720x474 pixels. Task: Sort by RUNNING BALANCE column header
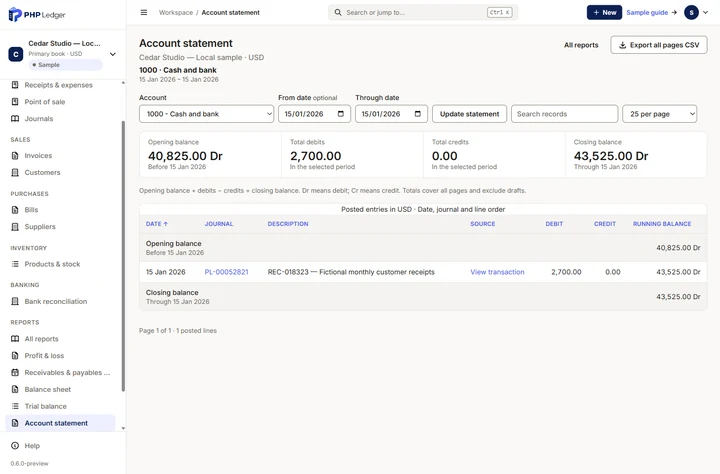[x=662, y=224]
